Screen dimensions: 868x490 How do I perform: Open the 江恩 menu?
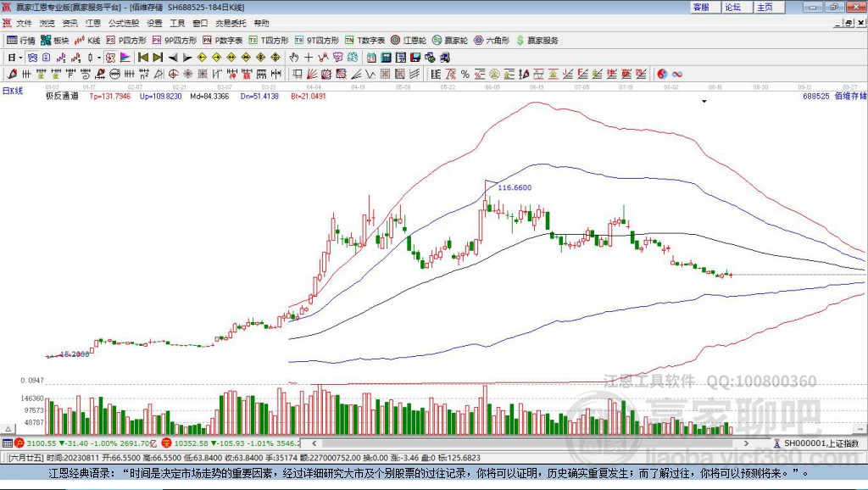coord(93,23)
